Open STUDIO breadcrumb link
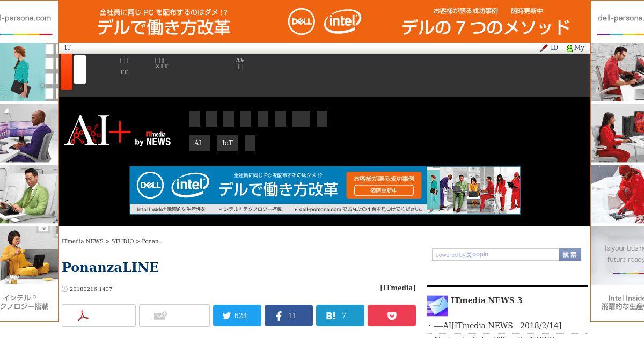644x338 pixels. click(x=123, y=241)
